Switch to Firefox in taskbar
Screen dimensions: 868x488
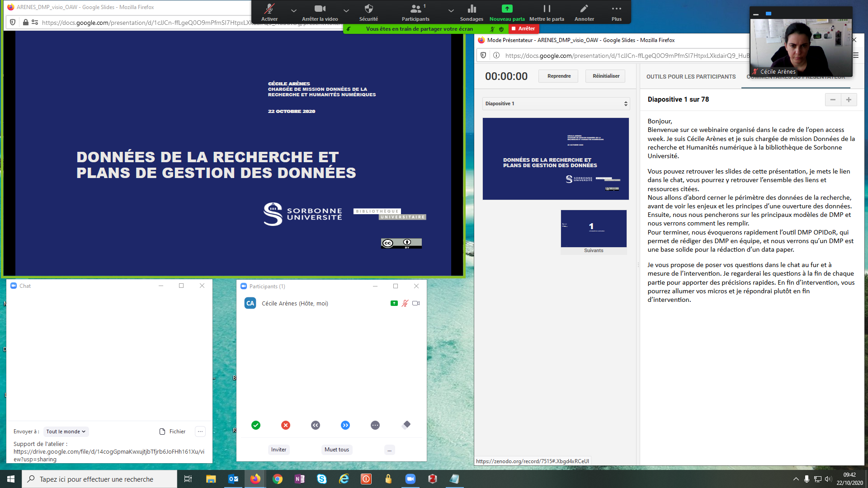pyautogui.click(x=255, y=479)
